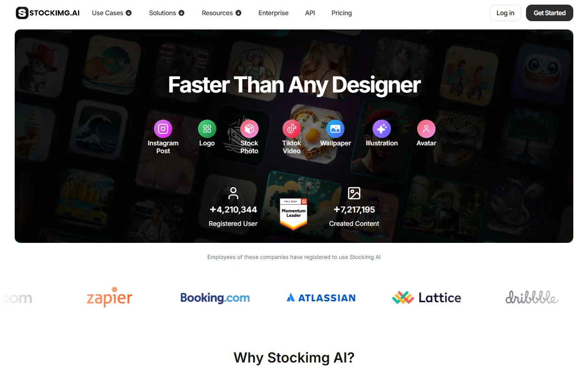The width and height of the screenshot is (588, 368).
Task: Click the G2 Momentum Leader badge
Action: 294,214
